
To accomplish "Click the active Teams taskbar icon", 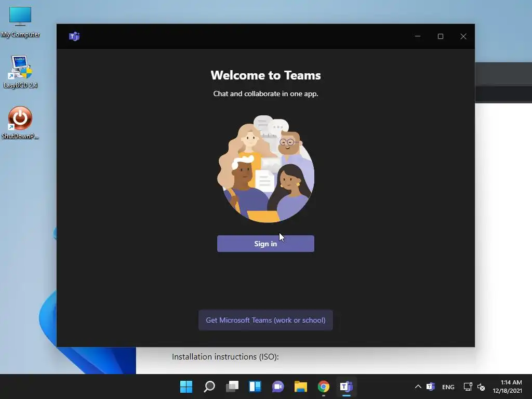I will pos(347,387).
